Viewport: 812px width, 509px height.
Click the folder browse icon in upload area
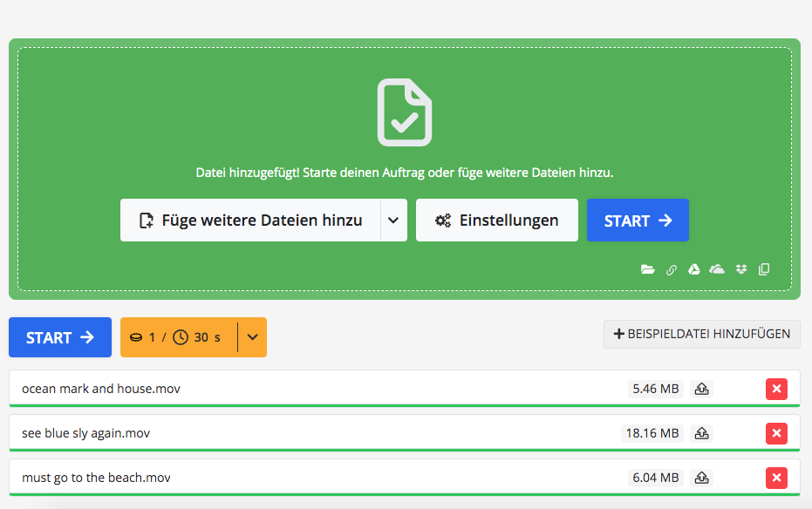tap(647, 269)
